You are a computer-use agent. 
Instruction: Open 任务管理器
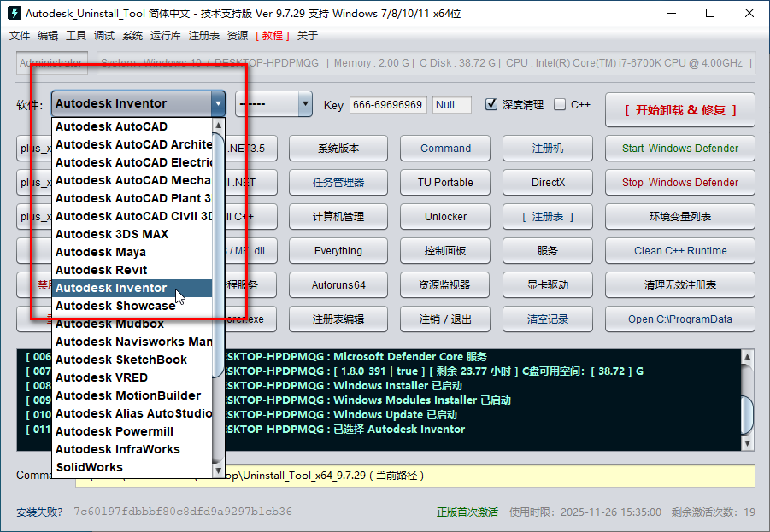coord(338,182)
